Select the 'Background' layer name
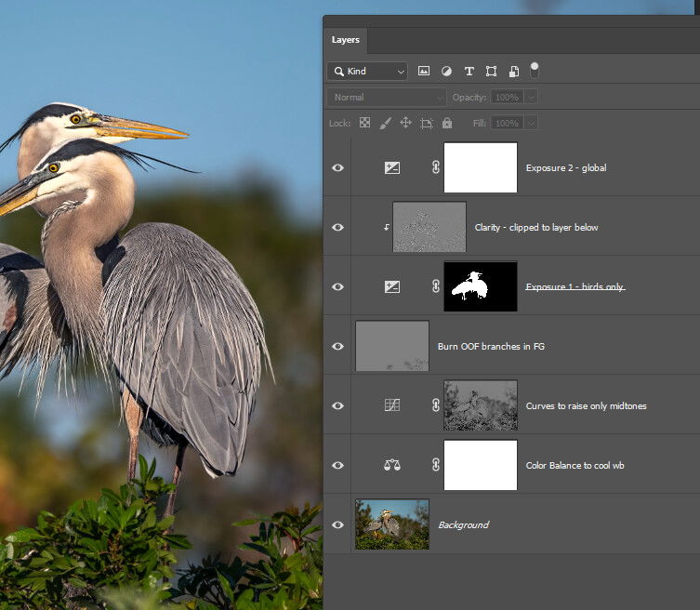Image resolution: width=700 pixels, height=610 pixels. [463, 524]
